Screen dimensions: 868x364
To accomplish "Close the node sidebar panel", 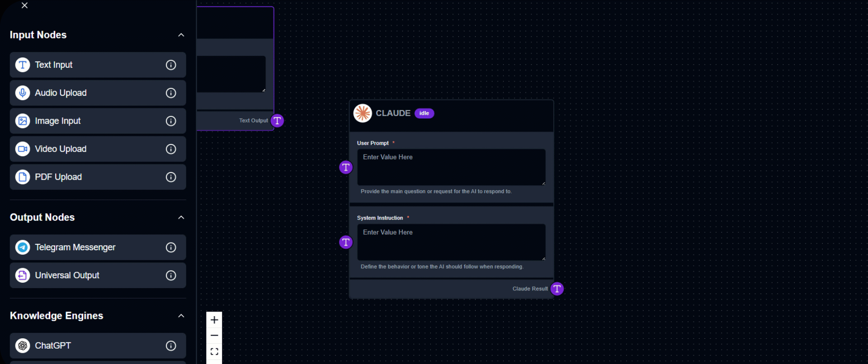I will [25, 5].
